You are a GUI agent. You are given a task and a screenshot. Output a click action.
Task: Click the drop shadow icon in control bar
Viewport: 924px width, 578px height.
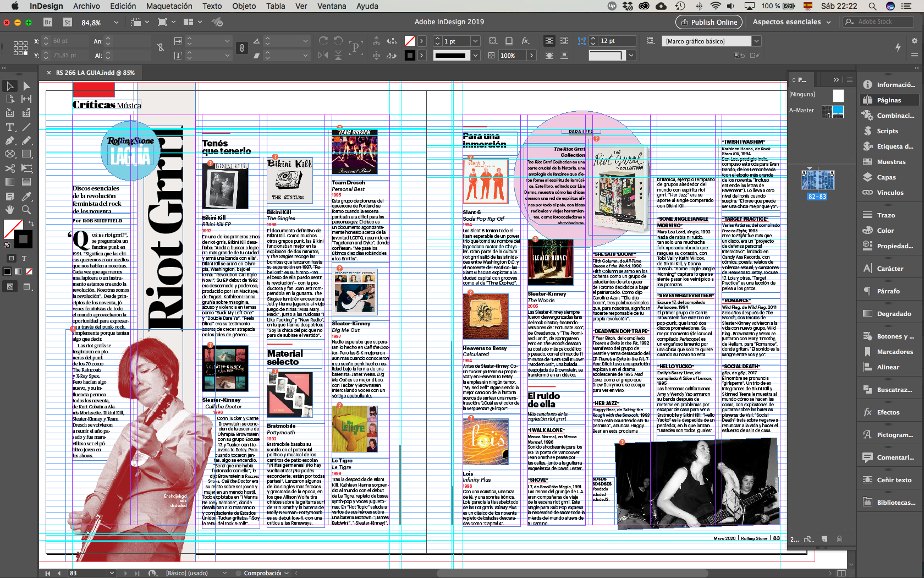(509, 41)
